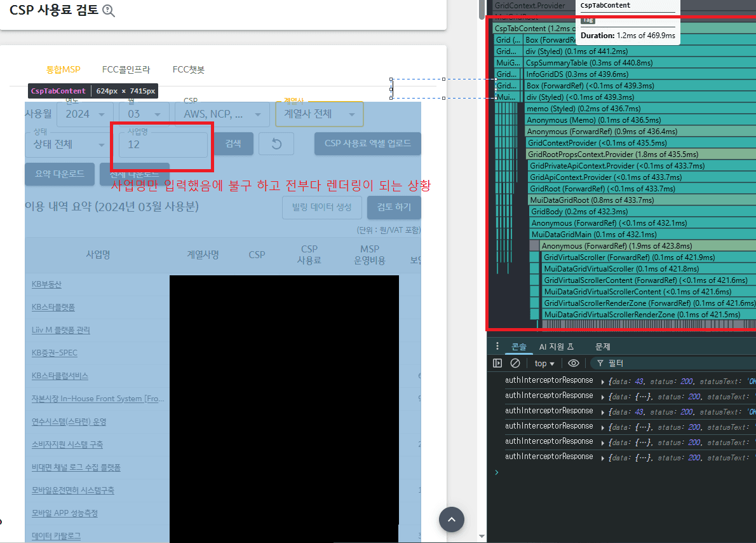The height and width of the screenshot is (543, 756).
Task: Click the scroll-to-top arrow button
Action: click(x=452, y=519)
